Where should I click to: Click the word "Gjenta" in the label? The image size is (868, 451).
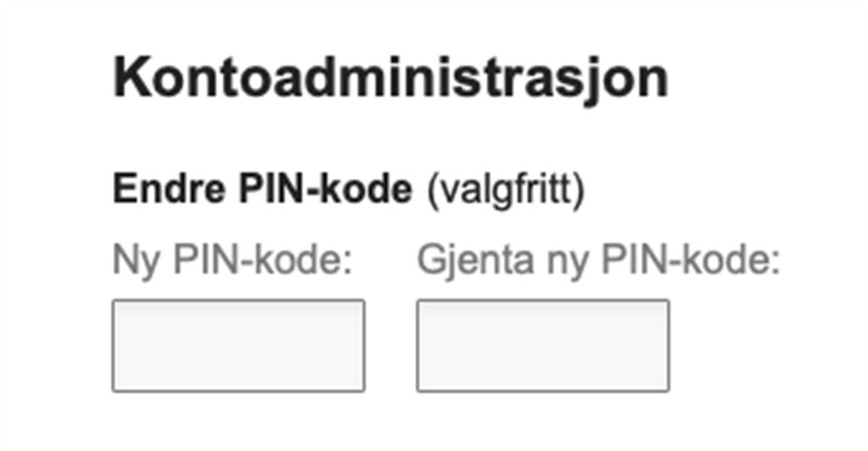(x=463, y=261)
